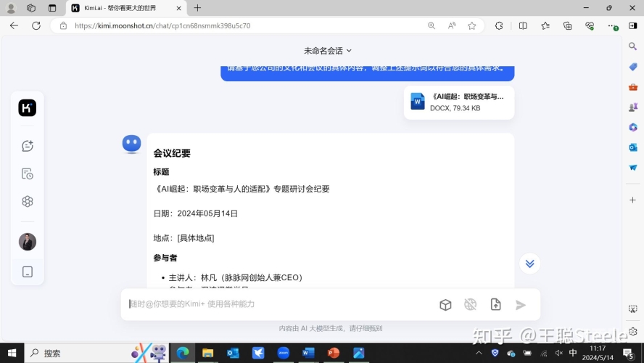Click the address bar URL

pos(162,25)
